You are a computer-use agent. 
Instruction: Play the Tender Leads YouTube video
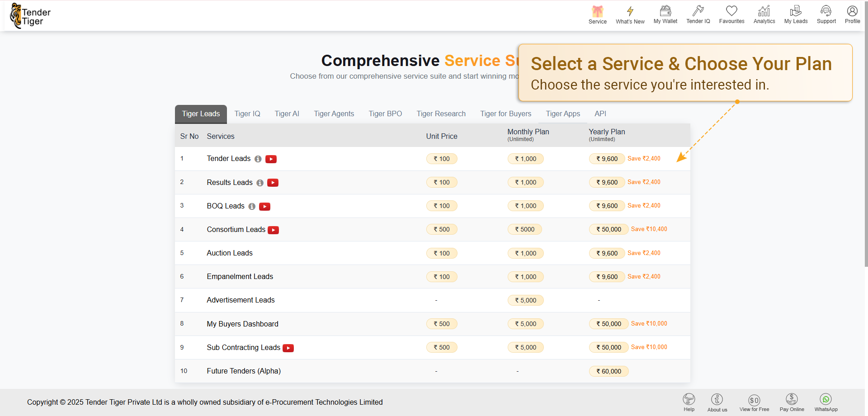271,159
